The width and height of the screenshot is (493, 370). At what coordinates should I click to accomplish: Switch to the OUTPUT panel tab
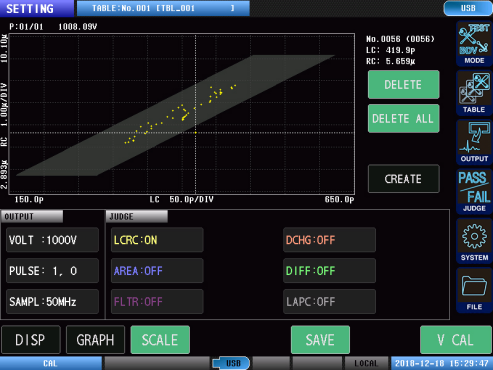coord(32,216)
